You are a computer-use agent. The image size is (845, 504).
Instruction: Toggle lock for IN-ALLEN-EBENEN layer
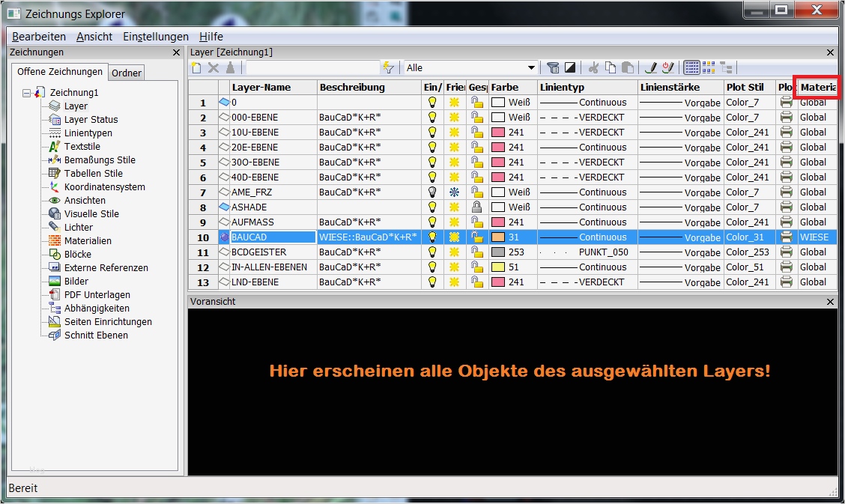pyautogui.click(x=476, y=267)
